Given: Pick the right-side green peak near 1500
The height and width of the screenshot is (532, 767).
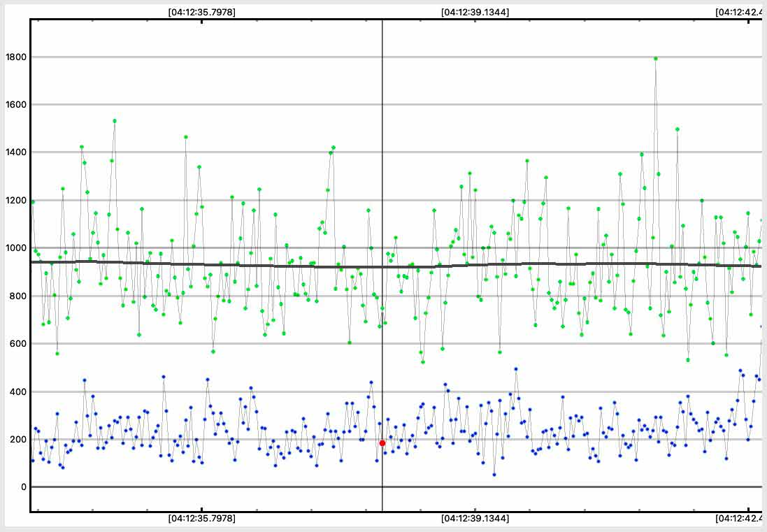Looking at the screenshot, I should pos(678,129).
